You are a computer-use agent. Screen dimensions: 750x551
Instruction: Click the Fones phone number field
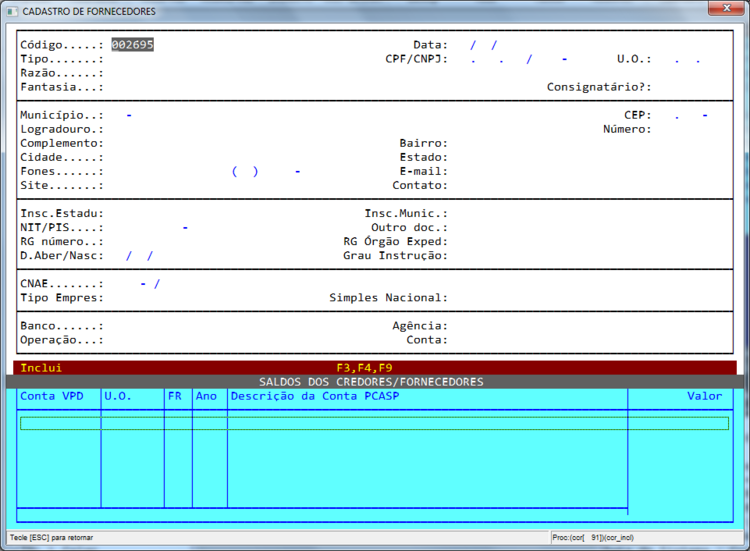click(x=266, y=171)
